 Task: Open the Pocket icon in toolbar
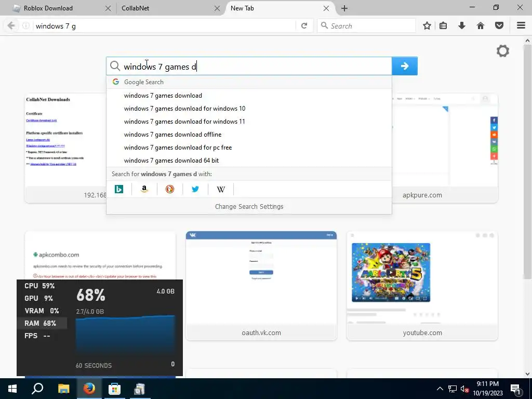click(x=499, y=26)
